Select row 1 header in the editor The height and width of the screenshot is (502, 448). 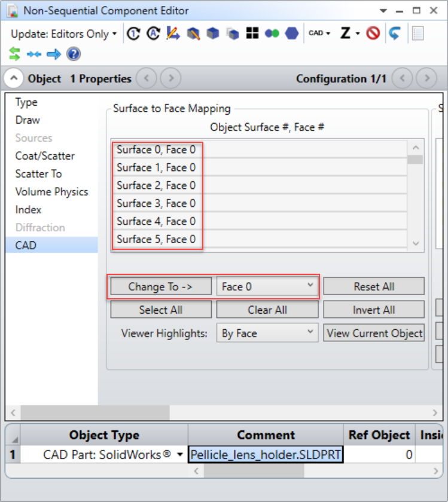pos(13,455)
